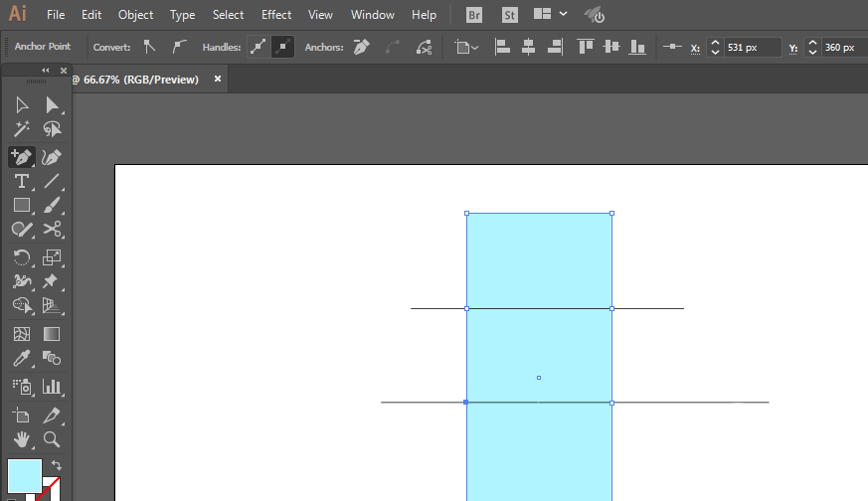Open the Object menu
868x501 pixels.
click(x=135, y=15)
